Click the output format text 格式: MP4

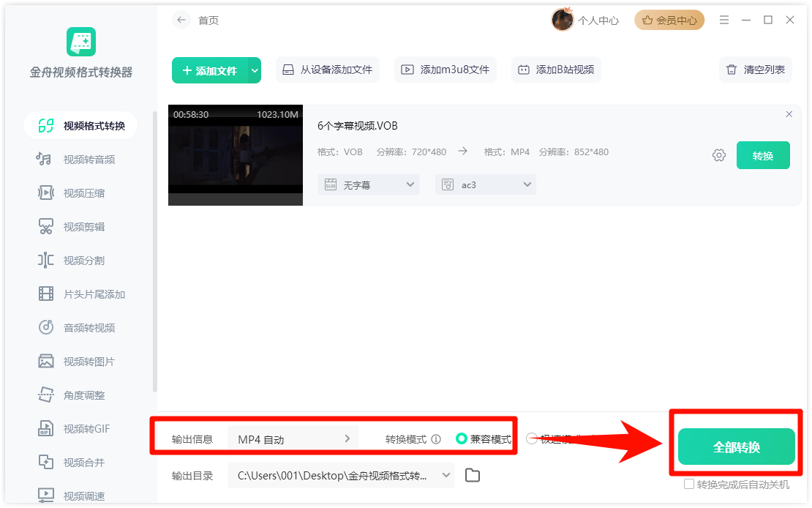(x=506, y=152)
